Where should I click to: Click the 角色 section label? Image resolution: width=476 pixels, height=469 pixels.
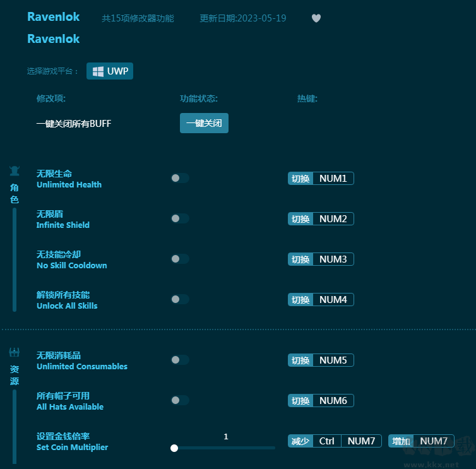point(15,193)
